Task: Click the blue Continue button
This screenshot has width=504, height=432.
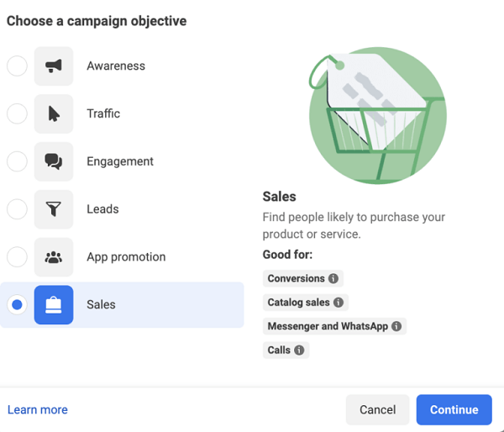Action: pyautogui.click(x=454, y=410)
